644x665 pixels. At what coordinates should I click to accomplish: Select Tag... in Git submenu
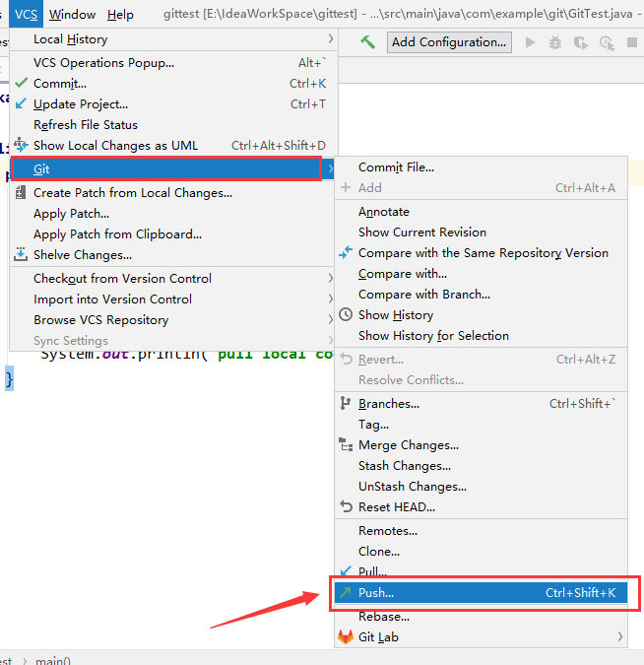(x=481, y=424)
